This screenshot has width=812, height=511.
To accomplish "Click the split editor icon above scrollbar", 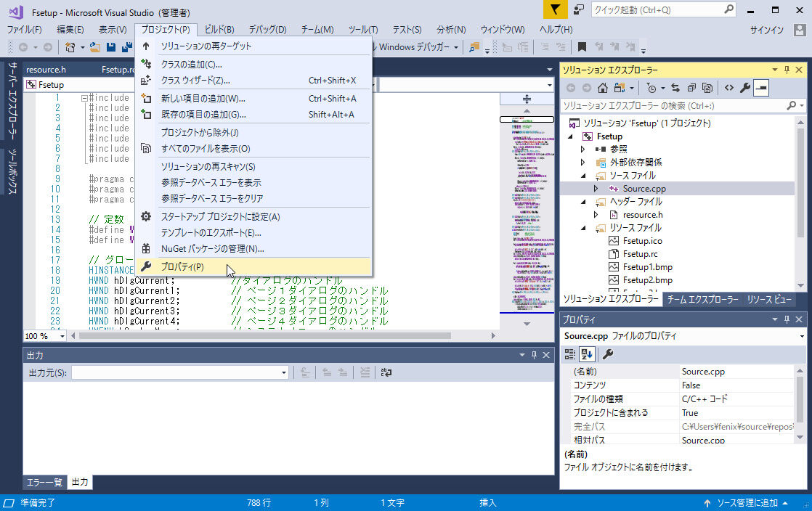I will click(527, 99).
